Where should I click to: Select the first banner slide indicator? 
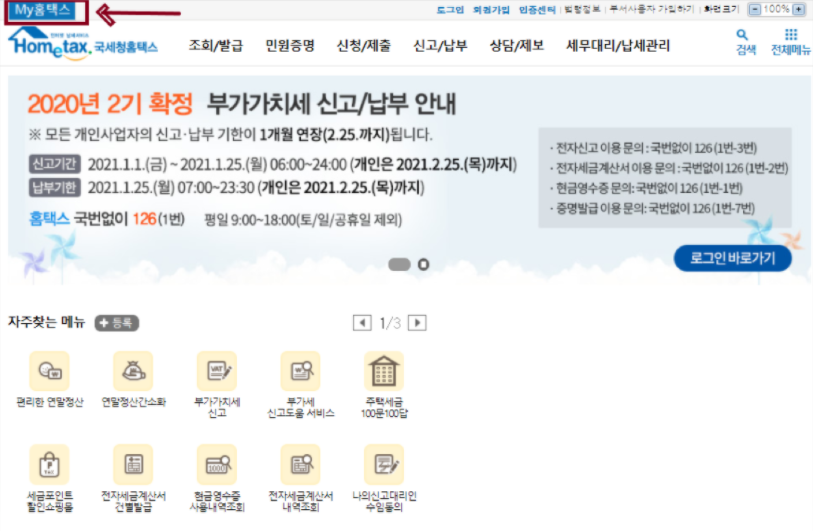point(399,264)
